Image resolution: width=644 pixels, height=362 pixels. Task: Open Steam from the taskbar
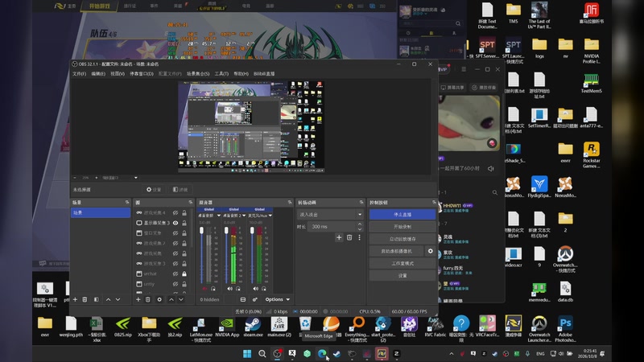(x=336, y=353)
